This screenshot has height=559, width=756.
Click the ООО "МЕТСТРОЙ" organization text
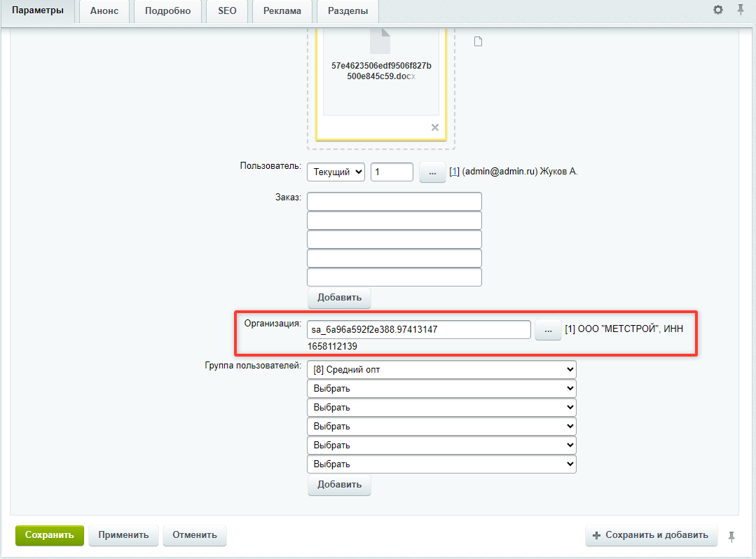click(x=619, y=329)
